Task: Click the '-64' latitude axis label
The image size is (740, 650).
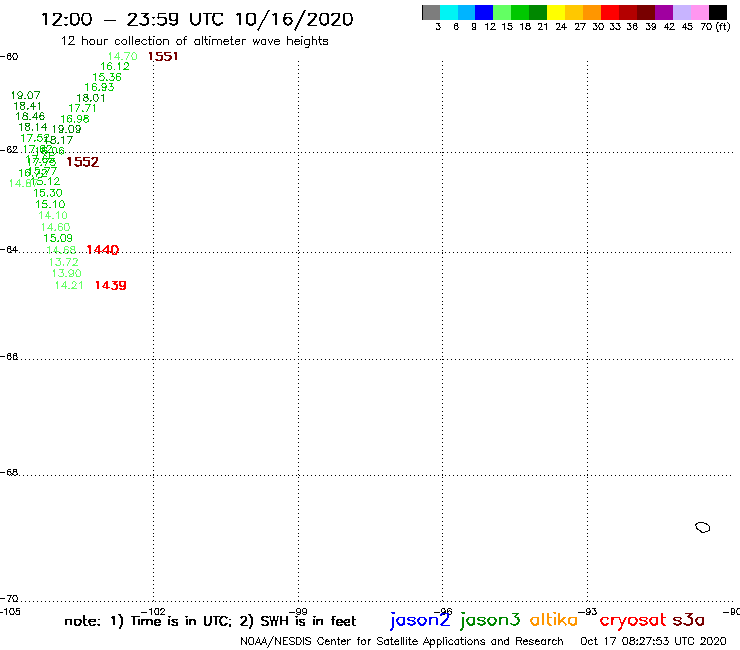Action: (x=9, y=249)
